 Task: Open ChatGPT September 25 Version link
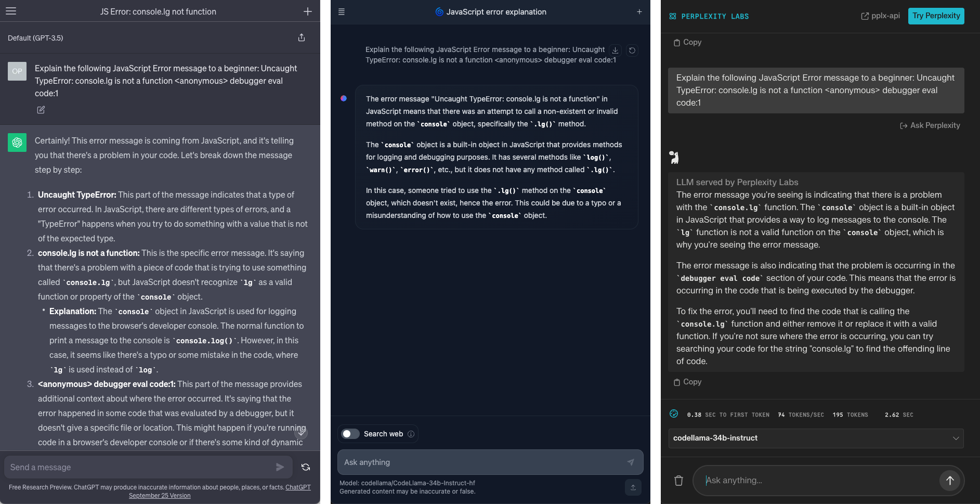[220, 492]
